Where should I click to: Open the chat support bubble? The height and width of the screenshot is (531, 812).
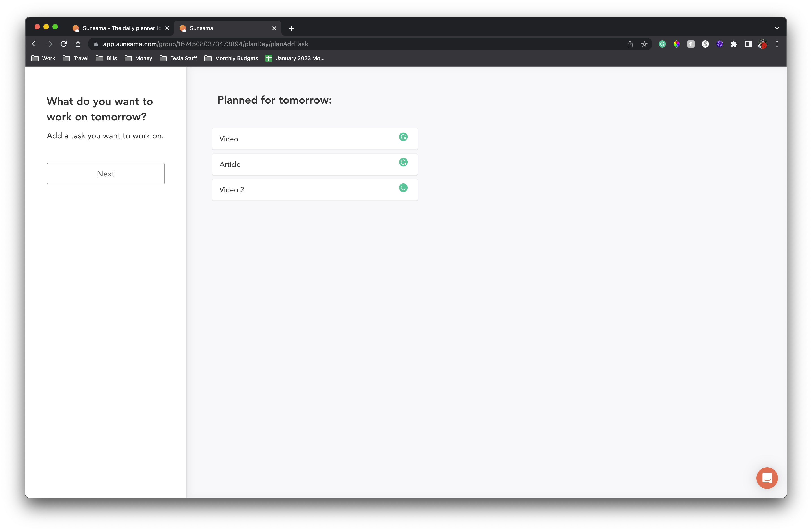767,478
